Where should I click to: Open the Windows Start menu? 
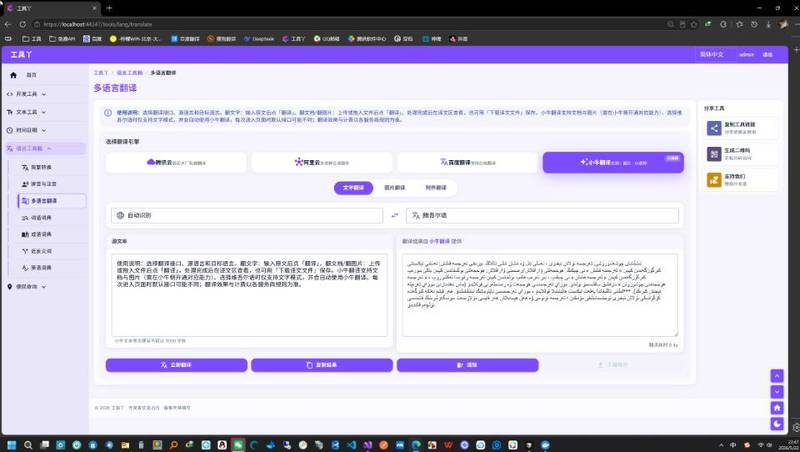pyautogui.click(x=12, y=445)
